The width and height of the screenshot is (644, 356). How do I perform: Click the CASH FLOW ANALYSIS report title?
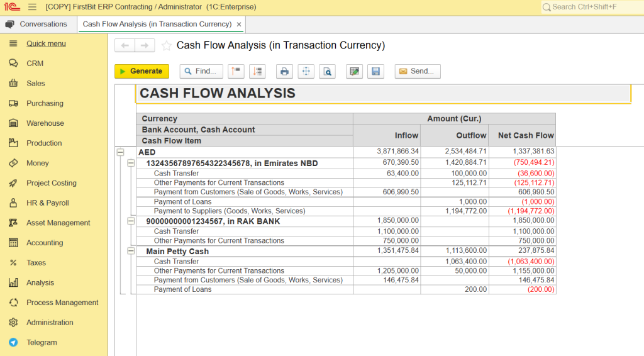click(x=217, y=93)
